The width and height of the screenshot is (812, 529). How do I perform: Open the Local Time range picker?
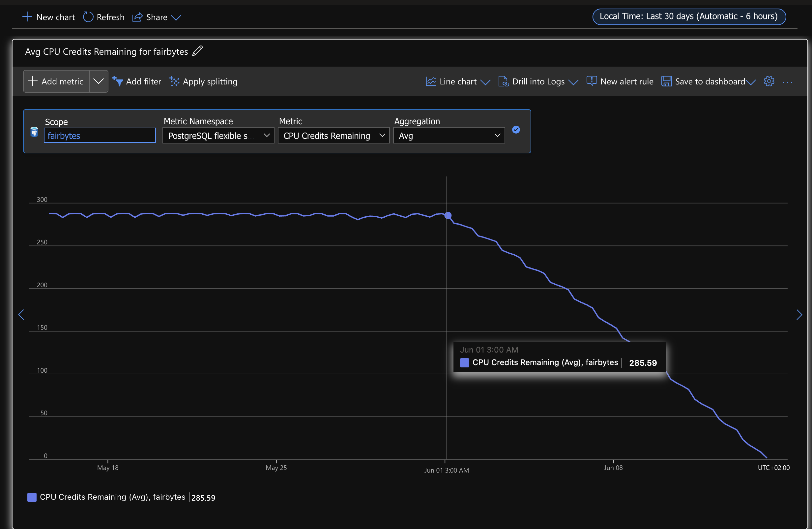click(689, 16)
